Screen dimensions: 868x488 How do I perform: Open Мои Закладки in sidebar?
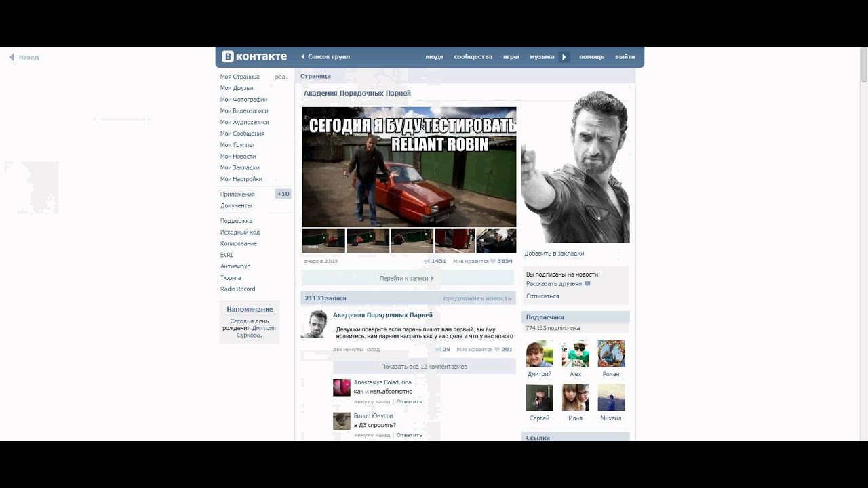(x=240, y=168)
